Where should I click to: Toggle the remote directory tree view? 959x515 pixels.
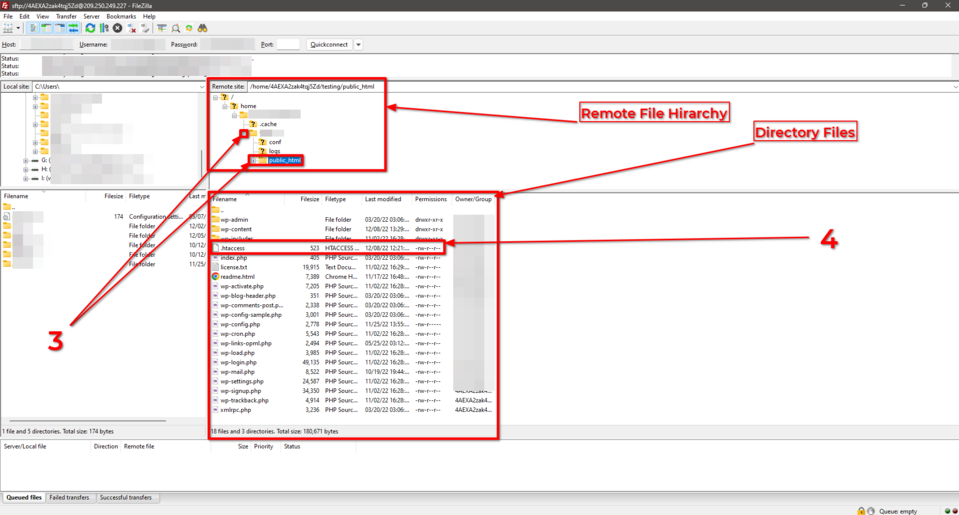[x=60, y=28]
